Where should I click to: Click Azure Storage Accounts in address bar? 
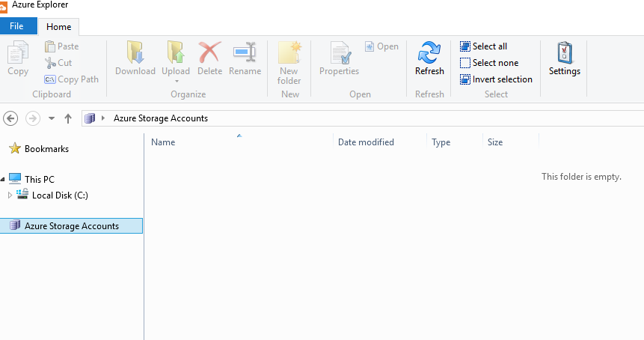click(161, 118)
